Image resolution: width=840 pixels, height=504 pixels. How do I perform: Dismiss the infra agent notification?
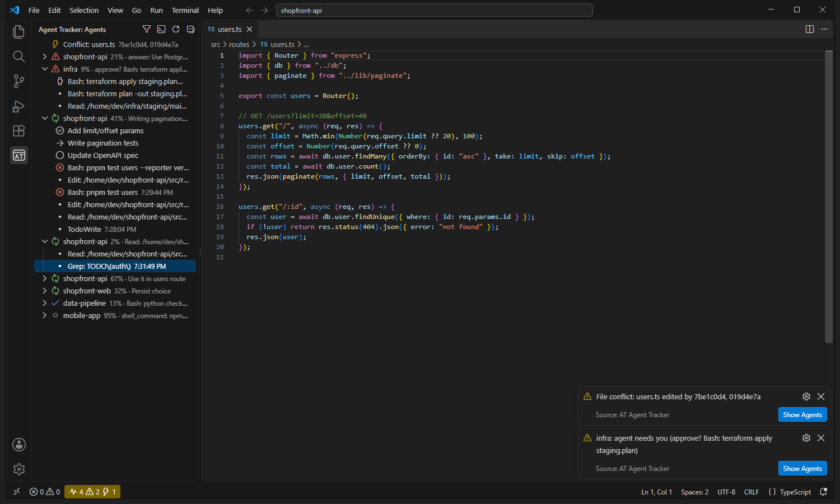(x=821, y=438)
